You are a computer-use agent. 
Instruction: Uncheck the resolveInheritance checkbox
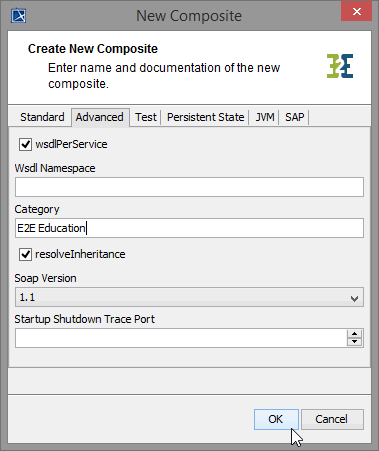[25, 254]
